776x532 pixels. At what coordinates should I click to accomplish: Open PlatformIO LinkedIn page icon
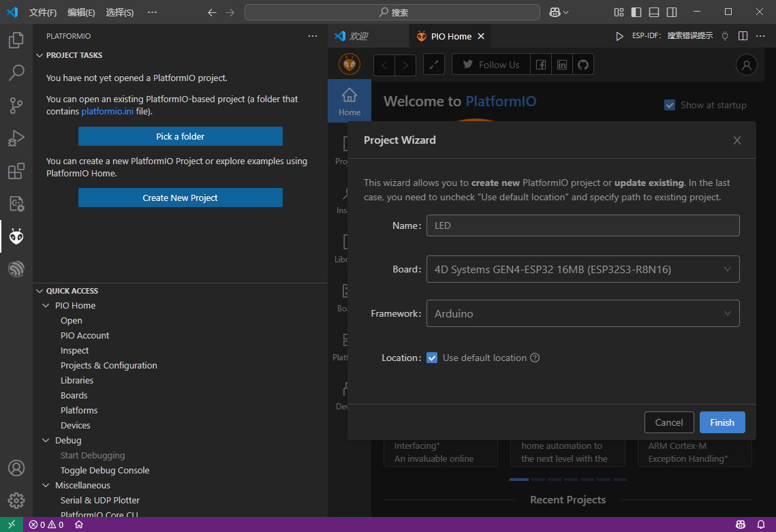tap(562, 65)
